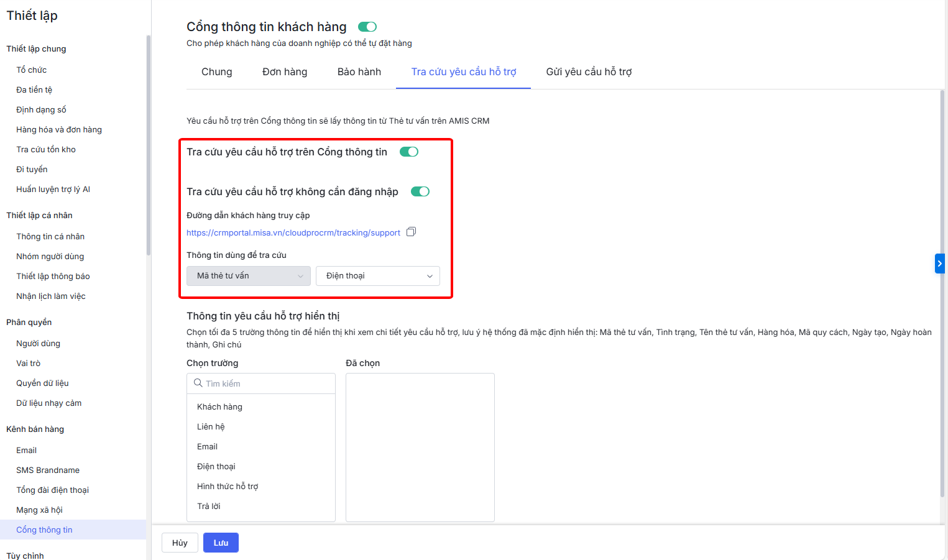Select the Gửi yêu cầu hỗ trợ tab

(x=589, y=72)
